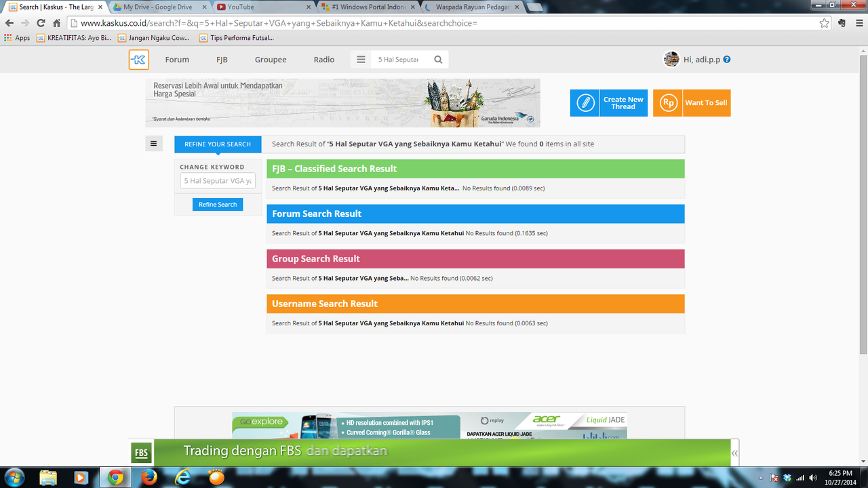Click the Want To Sell button label

click(x=706, y=103)
